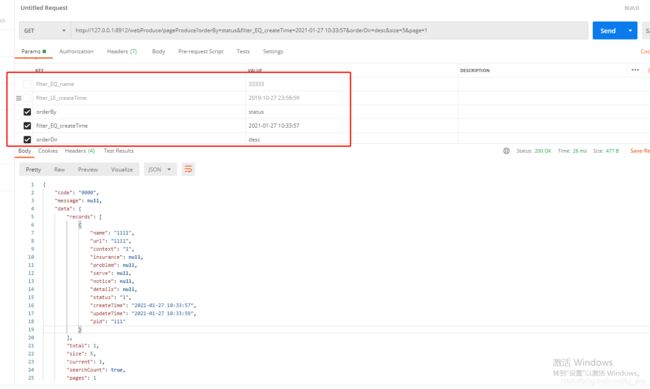Select the Visualize view button
This screenshot has height=389, width=650.
[x=122, y=170]
